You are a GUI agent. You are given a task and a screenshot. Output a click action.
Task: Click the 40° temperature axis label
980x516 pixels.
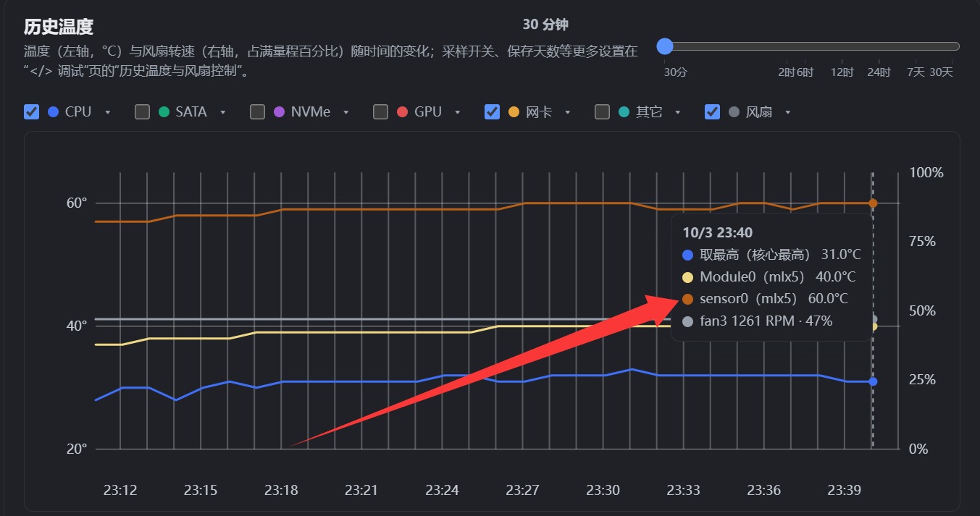77,326
